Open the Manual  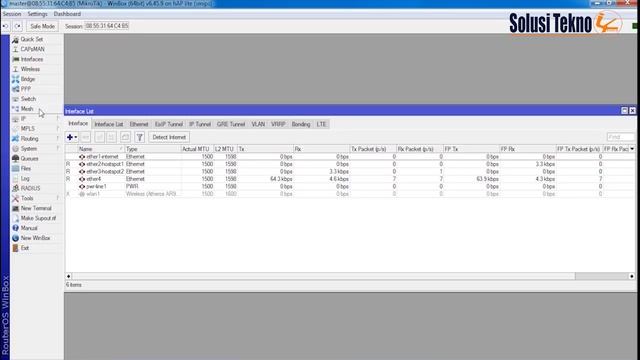click(x=29, y=228)
